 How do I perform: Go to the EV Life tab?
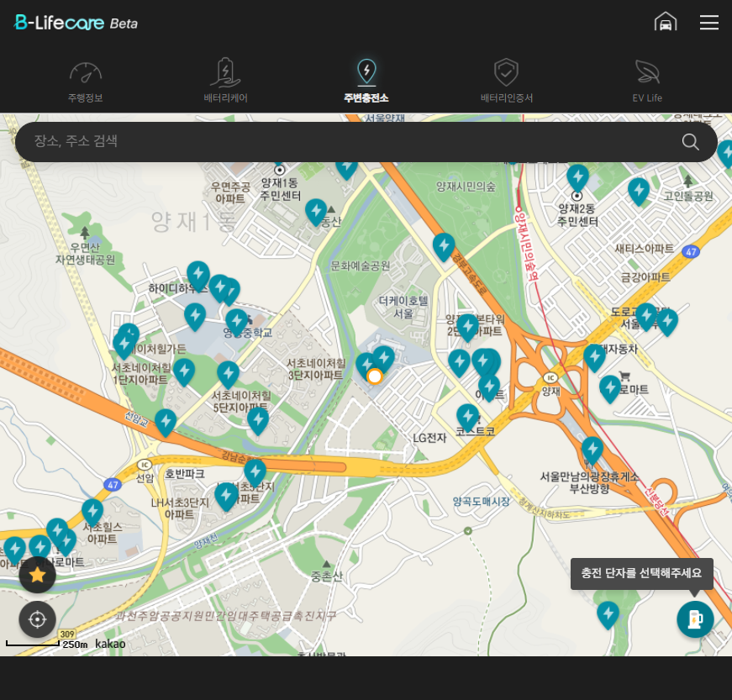[647, 81]
